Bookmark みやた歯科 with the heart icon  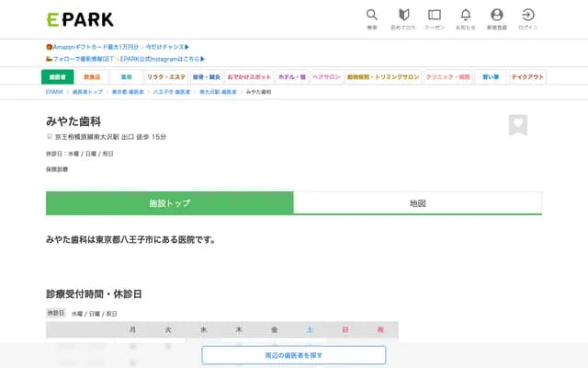point(518,125)
